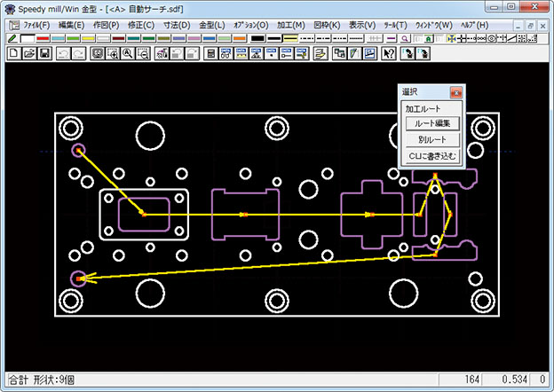Open the 表示(V) menu
This screenshot has width=554, height=392.
pyautogui.click(x=361, y=25)
